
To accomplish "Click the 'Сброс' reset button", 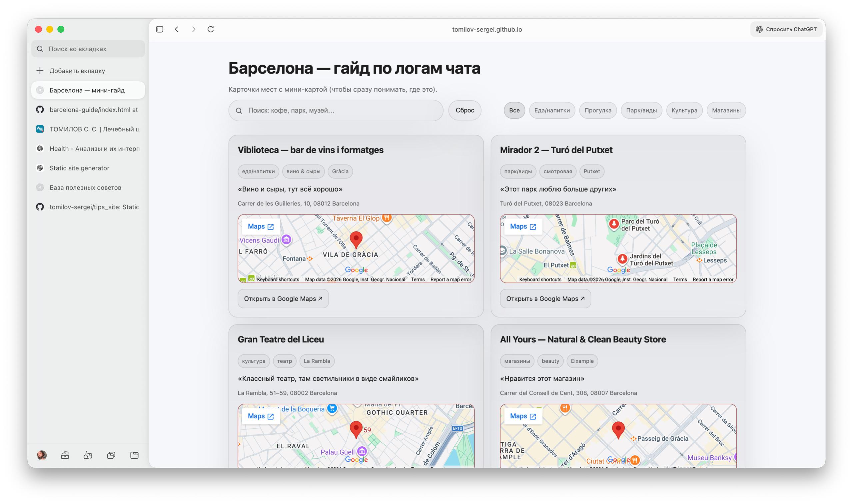I will (x=465, y=110).
